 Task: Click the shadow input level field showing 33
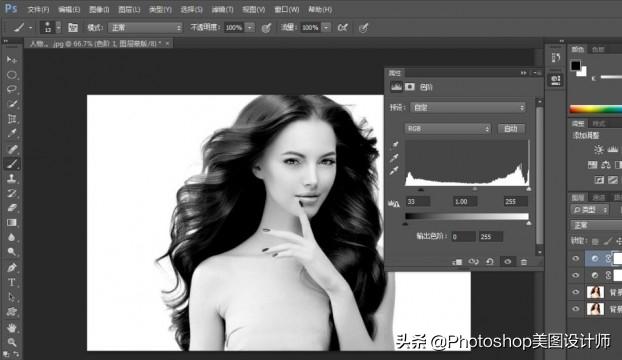418,201
